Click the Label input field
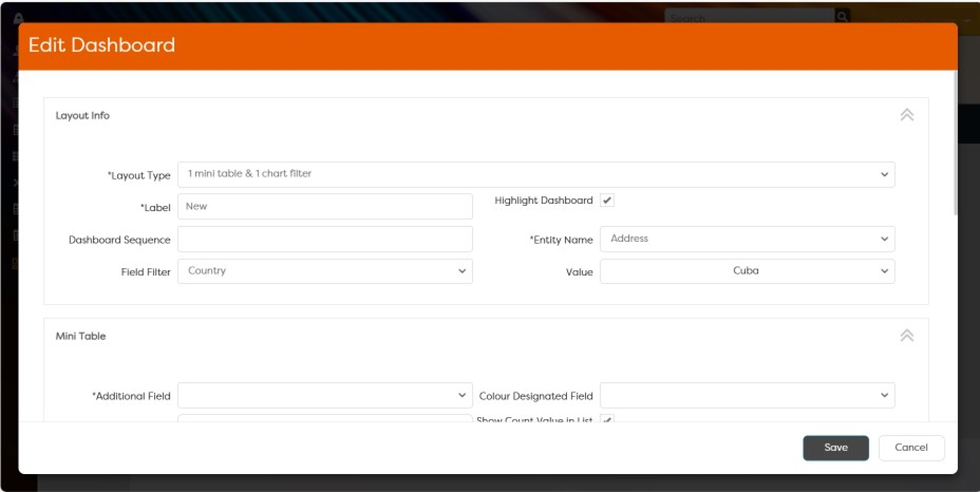 [325, 206]
